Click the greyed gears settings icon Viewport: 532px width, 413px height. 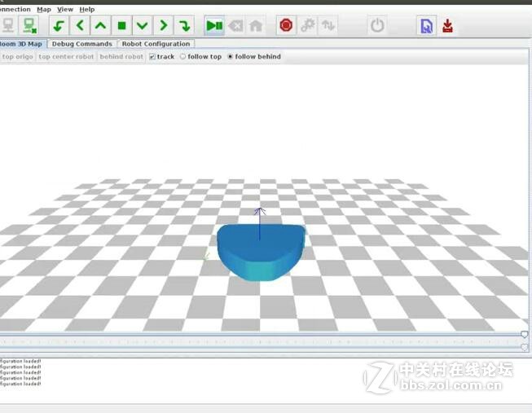pyautogui.click(x=308, y=25)
